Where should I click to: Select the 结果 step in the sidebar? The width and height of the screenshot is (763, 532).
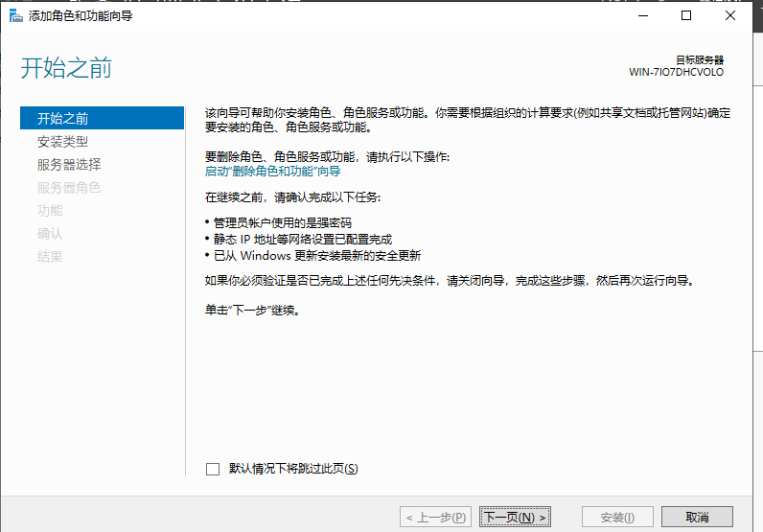coord(50,257)
